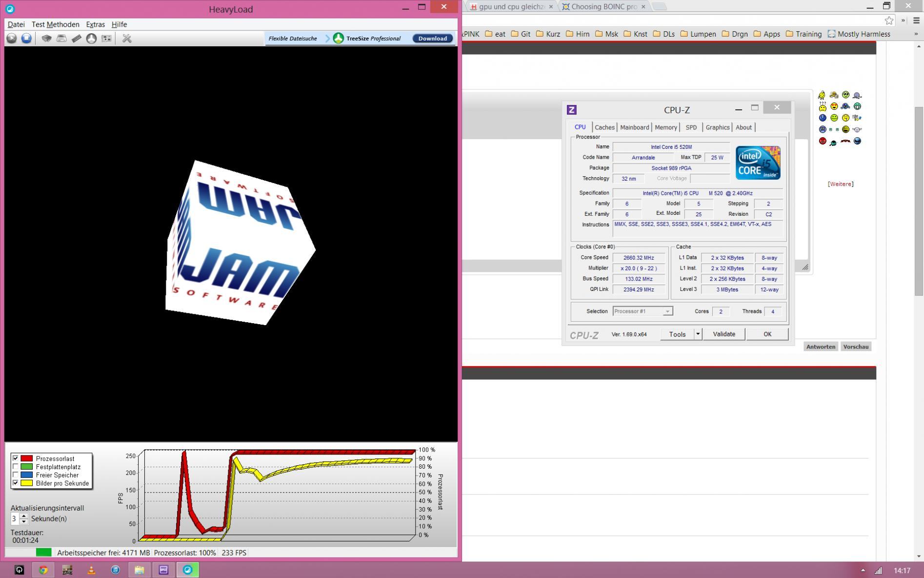Image resolution: width=924 pixels, height=578 pixels.
Task: Click the yellow Bilder pro Sekunde legend swatch
Action: (x=27, y=483)
